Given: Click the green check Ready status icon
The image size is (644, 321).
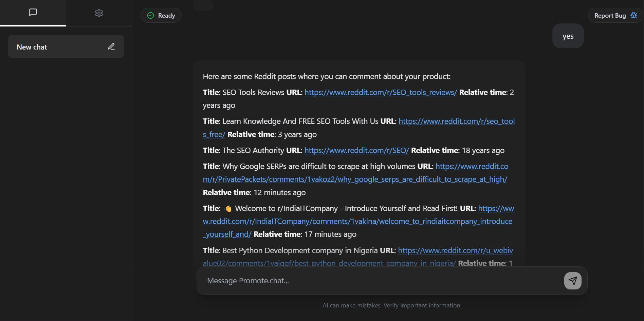Looking at the screenshot, I should pos(150,15).
